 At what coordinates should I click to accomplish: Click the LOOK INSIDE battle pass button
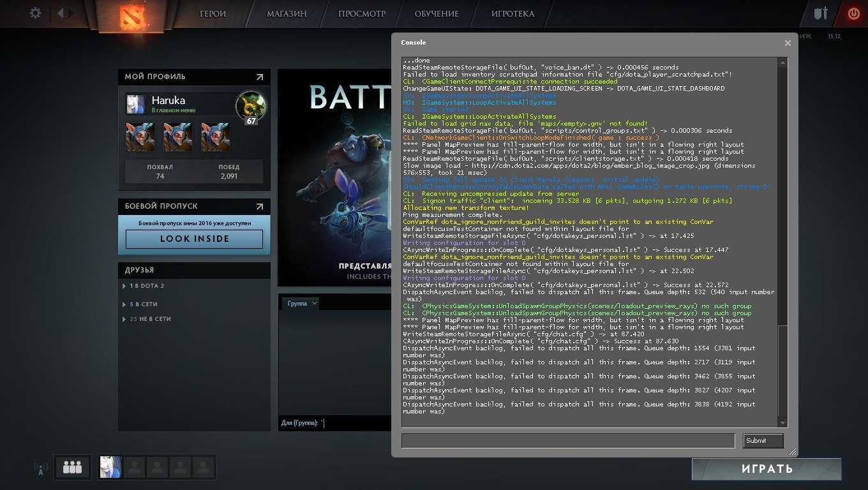point(194,239)
